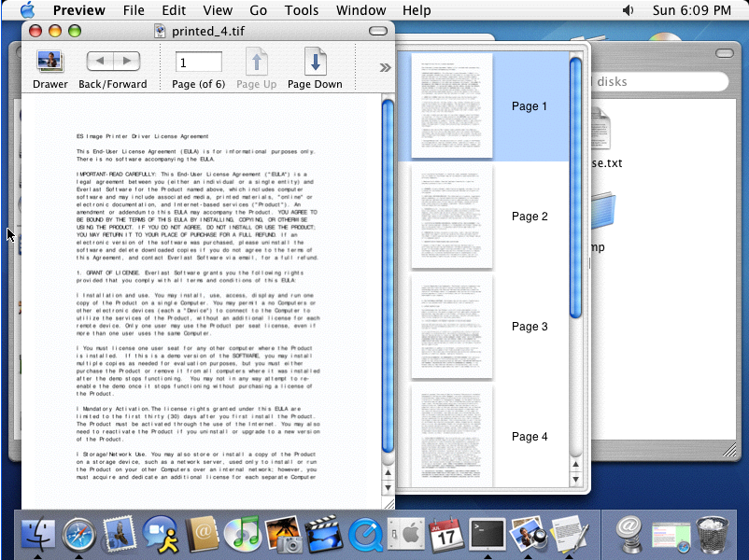Click the clock showing Sun 6:09 PM
This screenshot has height=560, width=749.
click(692, 10)
